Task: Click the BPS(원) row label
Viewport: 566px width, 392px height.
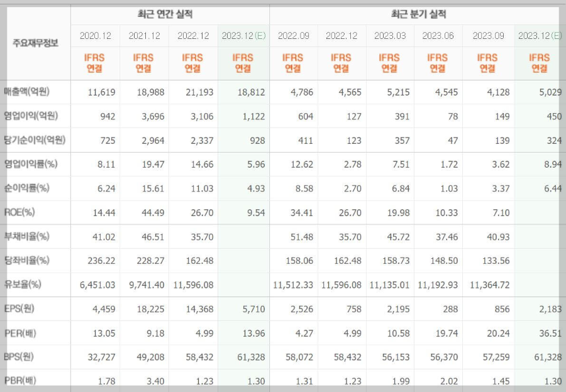Action: tap(19, 357)
